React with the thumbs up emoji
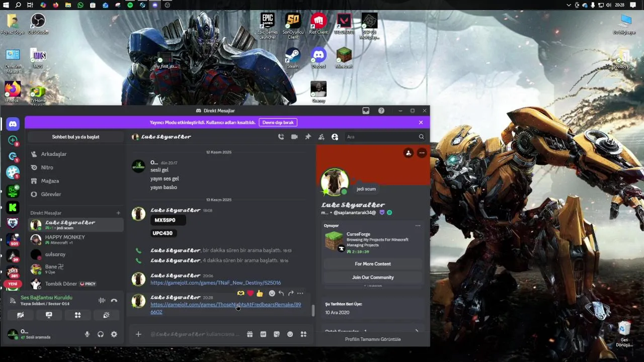The image size is (644, 362). point(260,293)
